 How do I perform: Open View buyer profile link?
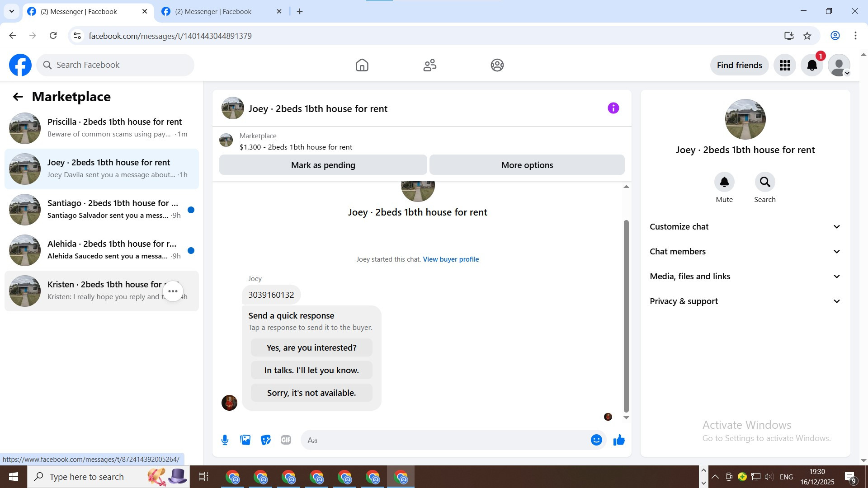[x=451, y=259]
